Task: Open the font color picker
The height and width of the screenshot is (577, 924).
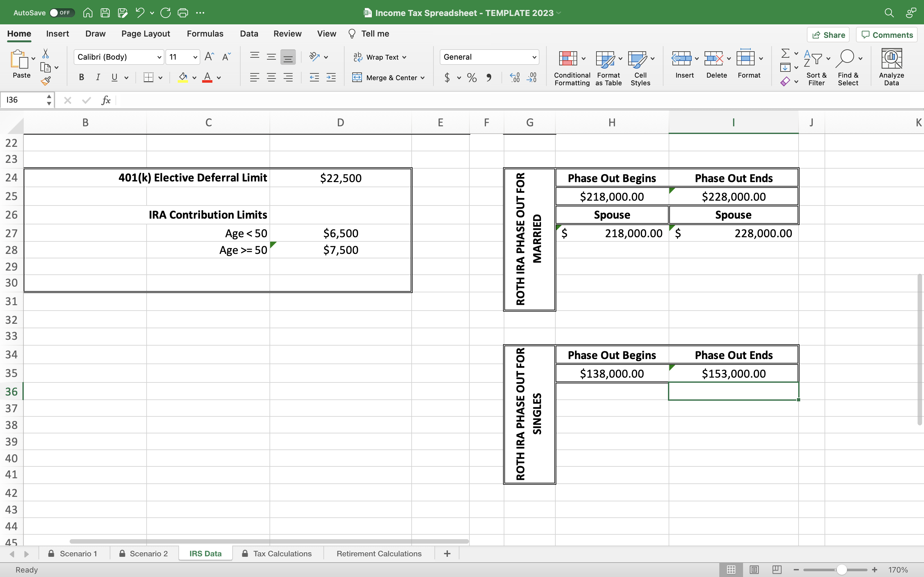Action: (x=219, y=78)
